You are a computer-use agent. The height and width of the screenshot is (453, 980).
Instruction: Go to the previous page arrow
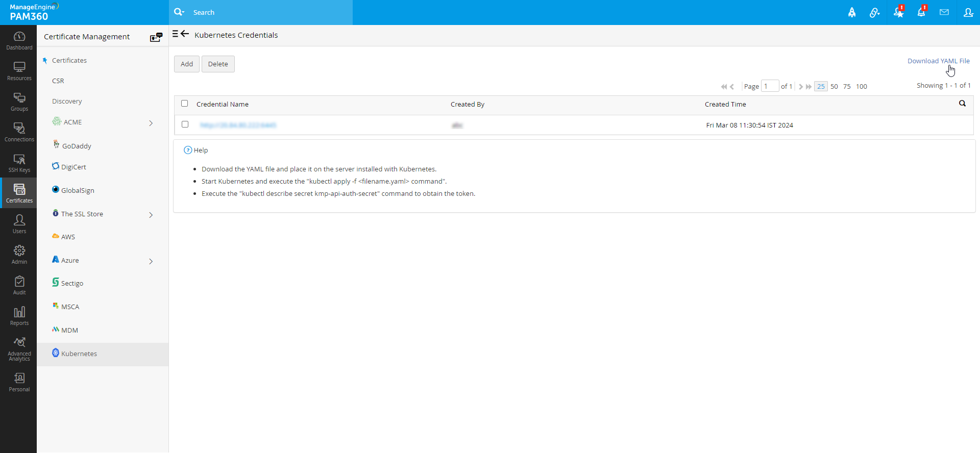pyautogui.click(x=732, y=87)
